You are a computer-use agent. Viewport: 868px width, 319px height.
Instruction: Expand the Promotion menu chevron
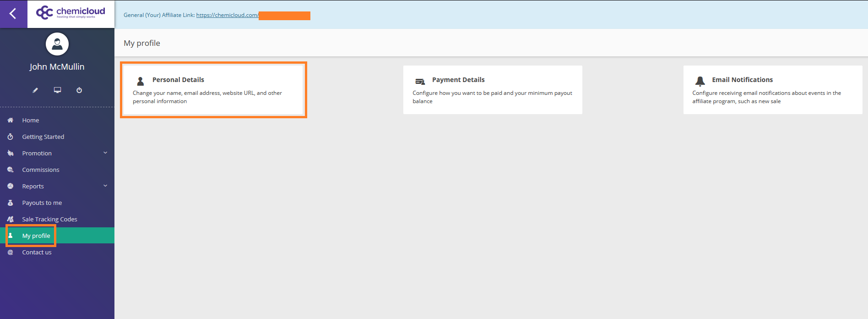tap(105, 153)
